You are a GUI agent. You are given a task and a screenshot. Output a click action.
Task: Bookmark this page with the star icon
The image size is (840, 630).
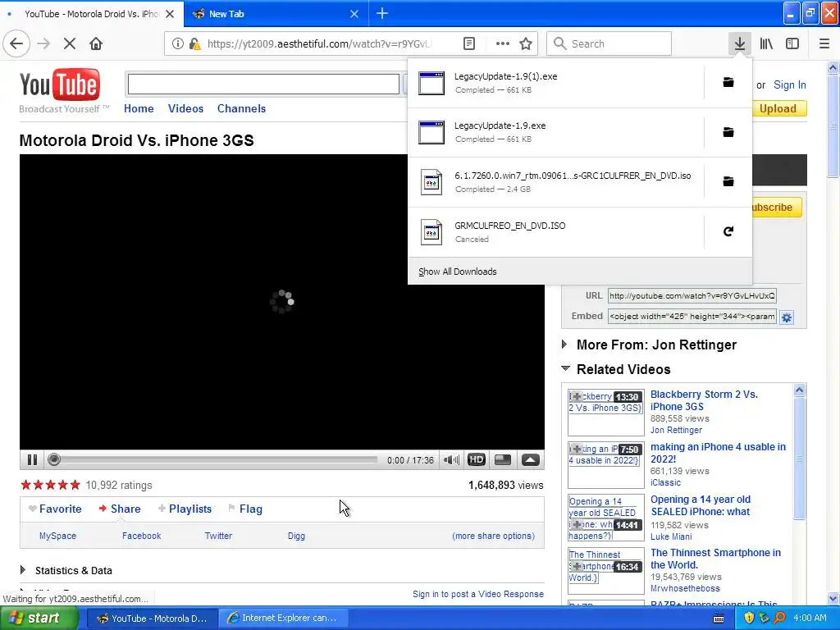(526, 44)
